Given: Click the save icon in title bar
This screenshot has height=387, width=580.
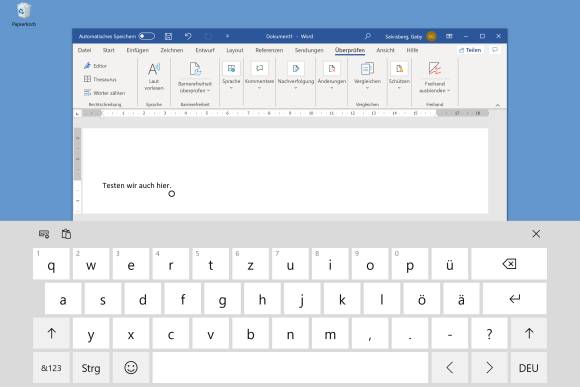Looking at the screenshot, I should click(x=168, y=36).
